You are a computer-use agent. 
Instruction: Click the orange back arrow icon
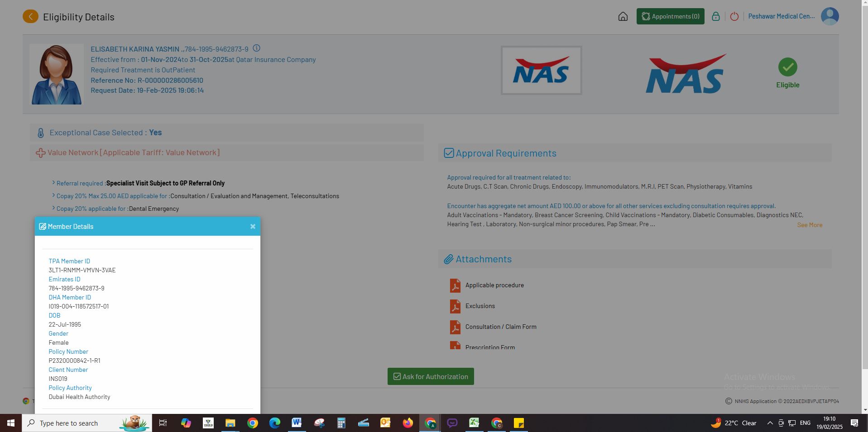30,17
